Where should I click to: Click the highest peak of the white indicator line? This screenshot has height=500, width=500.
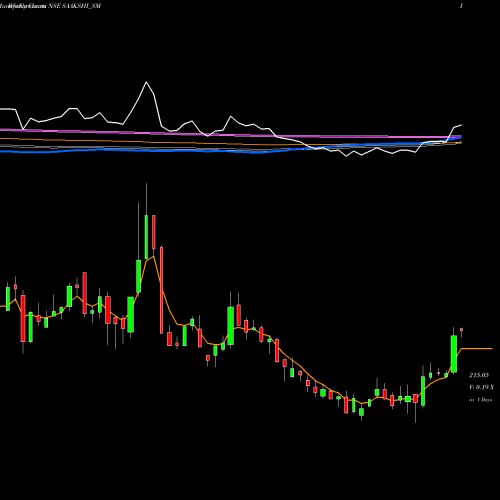coord(146,82)
